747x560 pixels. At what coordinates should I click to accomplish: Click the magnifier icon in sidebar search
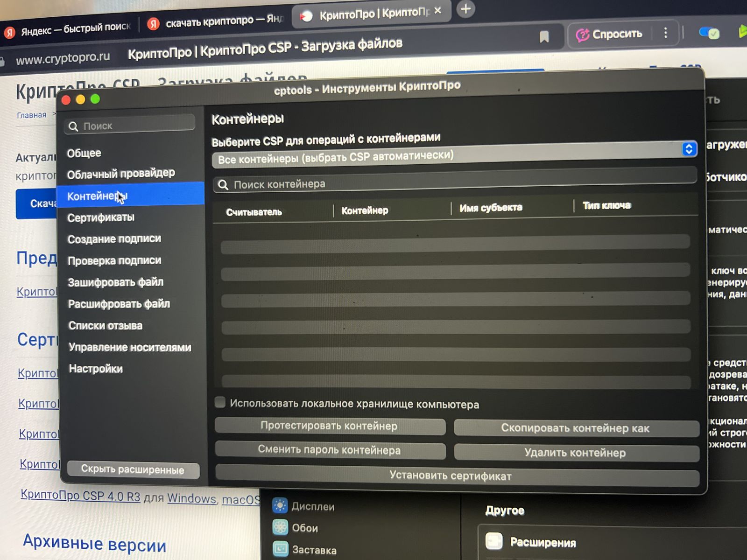point(73,126)
